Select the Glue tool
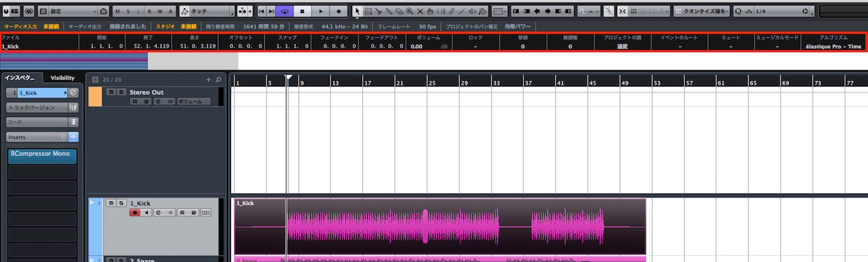Viewport: 868px width, 262px height. tap(389, 12)
